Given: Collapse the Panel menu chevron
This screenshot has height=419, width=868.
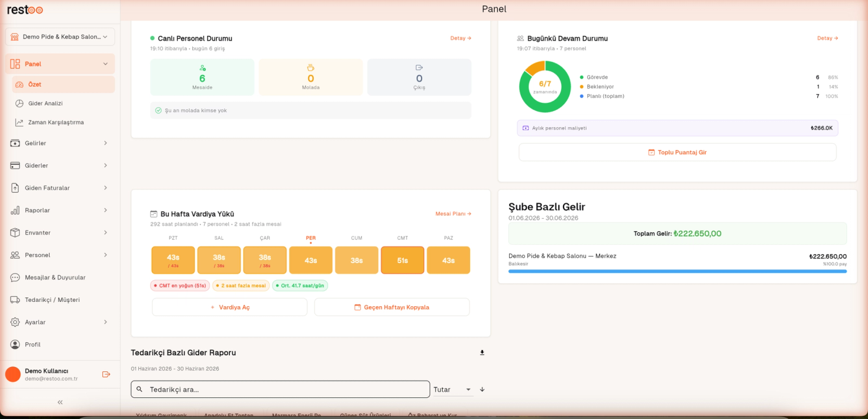Looking at the screenshot, I should coord(105,64).
